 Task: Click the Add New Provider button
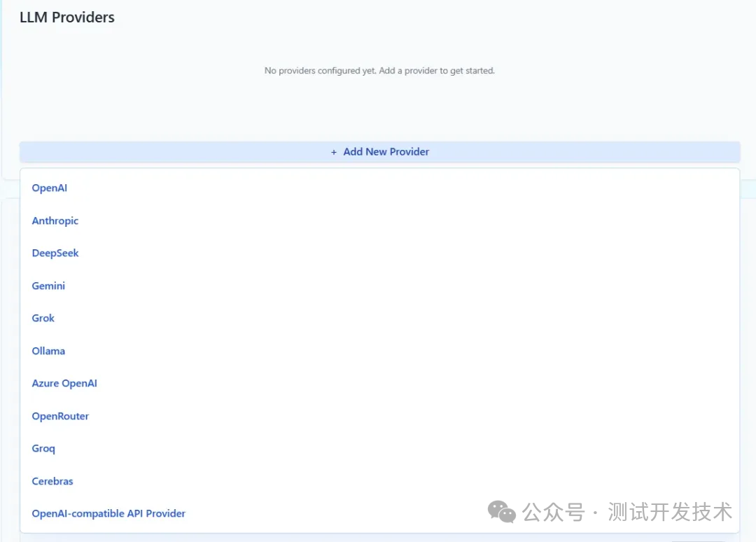point(379,152)
